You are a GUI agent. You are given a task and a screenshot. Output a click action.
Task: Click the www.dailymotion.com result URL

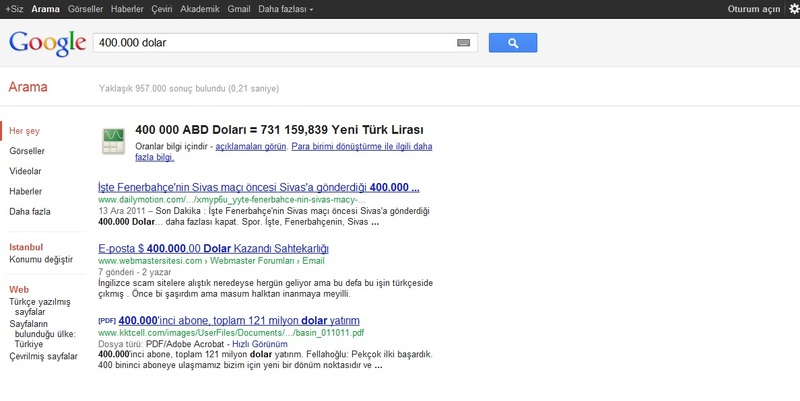tap(232, 199)
